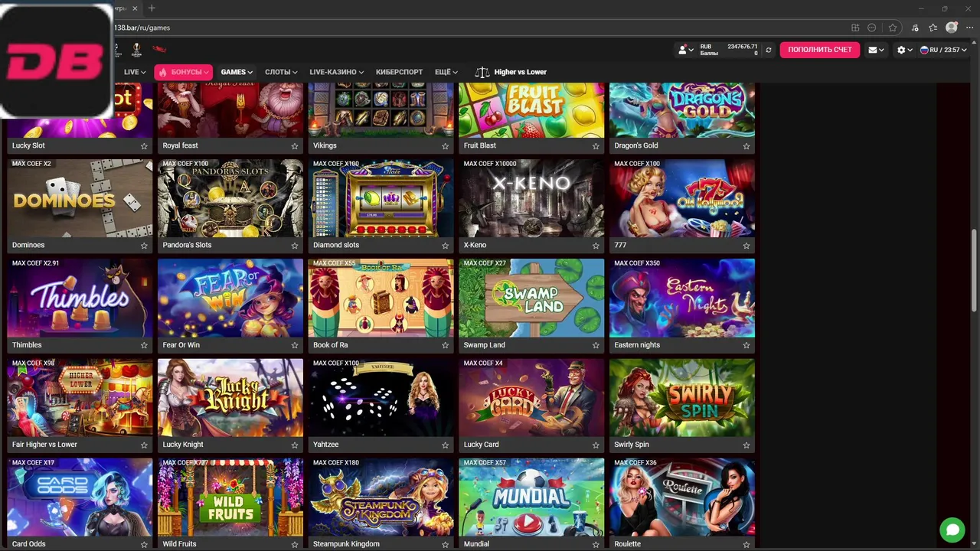The width and height of the screenshot is (980, 551).
Task: Click the star icon beside Swamp Land
Action: [596, 345]
